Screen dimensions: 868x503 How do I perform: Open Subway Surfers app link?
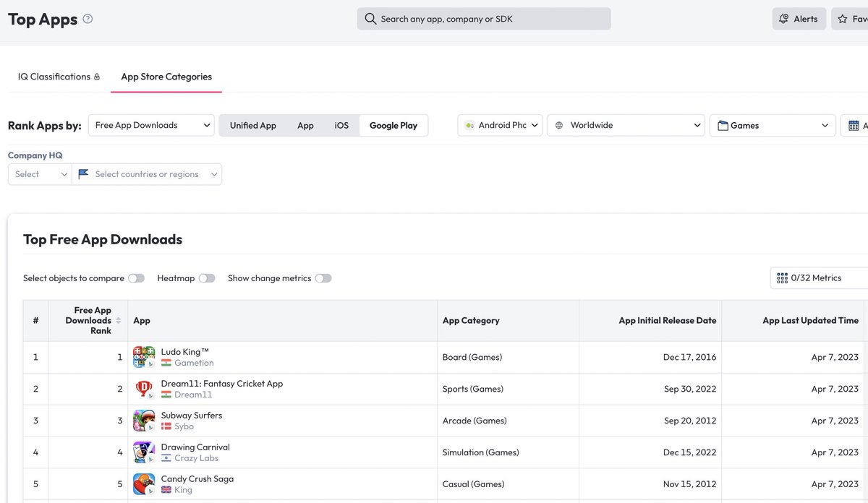tap(192, 416)
